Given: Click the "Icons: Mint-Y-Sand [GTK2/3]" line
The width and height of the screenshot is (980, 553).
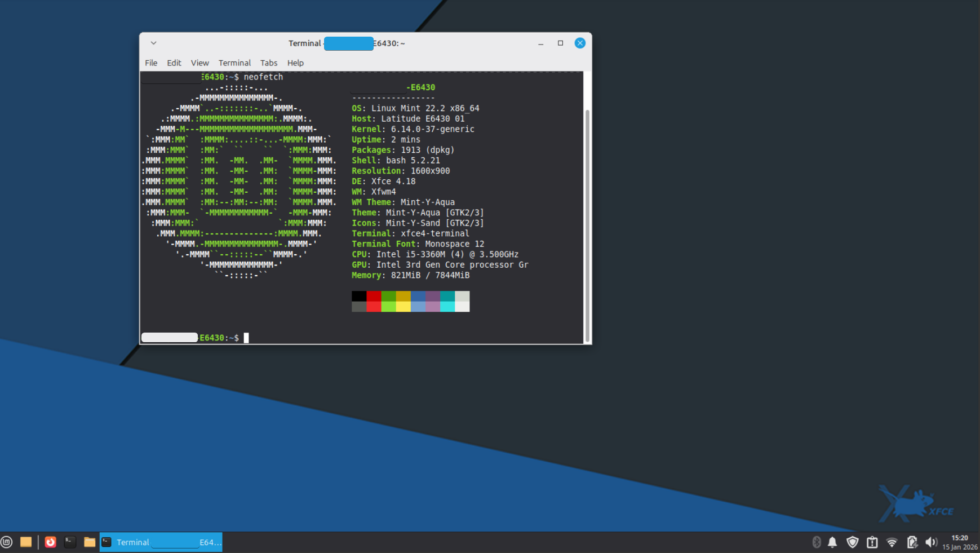Looking at the screenshot, I should [x=418, y=223].
